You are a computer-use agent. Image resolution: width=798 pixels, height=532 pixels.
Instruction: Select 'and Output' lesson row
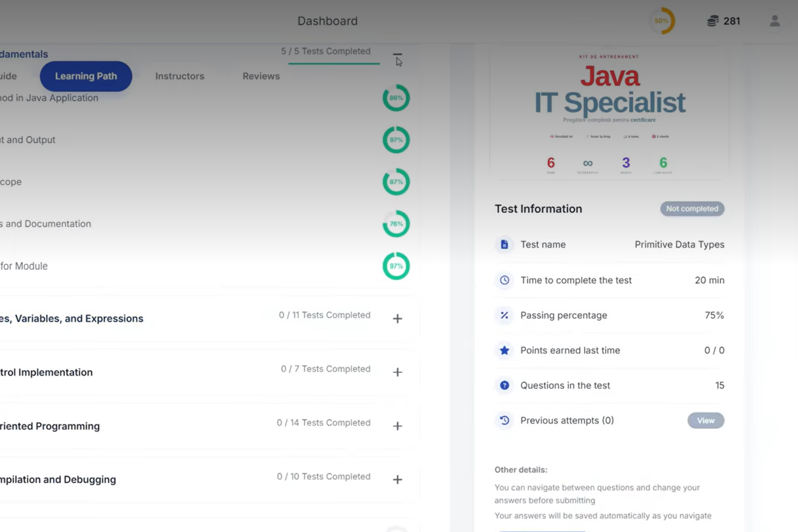[28, 140]
